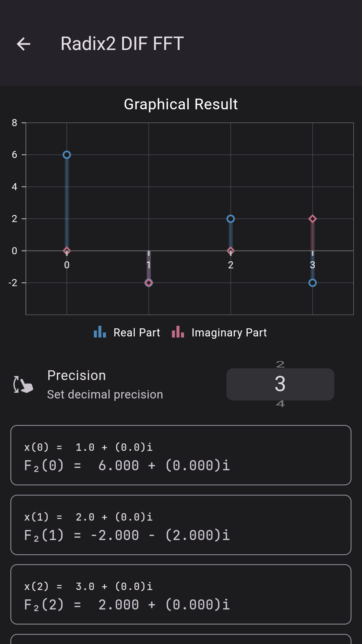The width and height of the screenshot is (362, 644).
Task: Click the blue Real Part legend icon
Action: click(x=100, y=332)
